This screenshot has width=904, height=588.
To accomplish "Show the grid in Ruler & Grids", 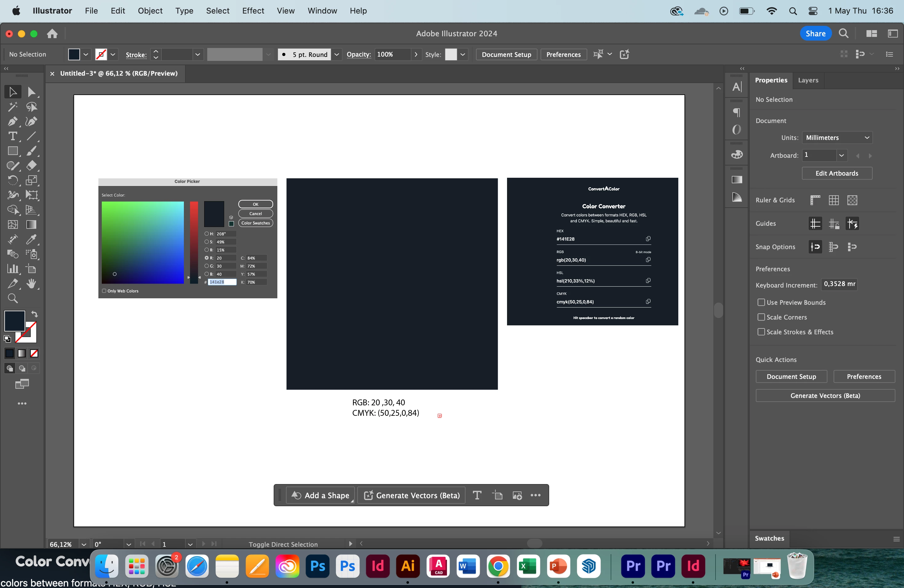I will (x=834, y=200).
